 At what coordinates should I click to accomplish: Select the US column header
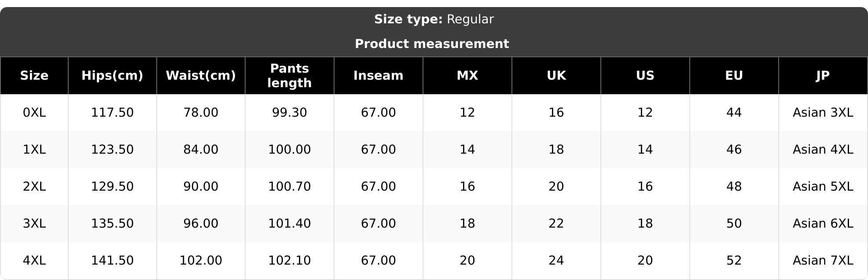coord(645,75)
